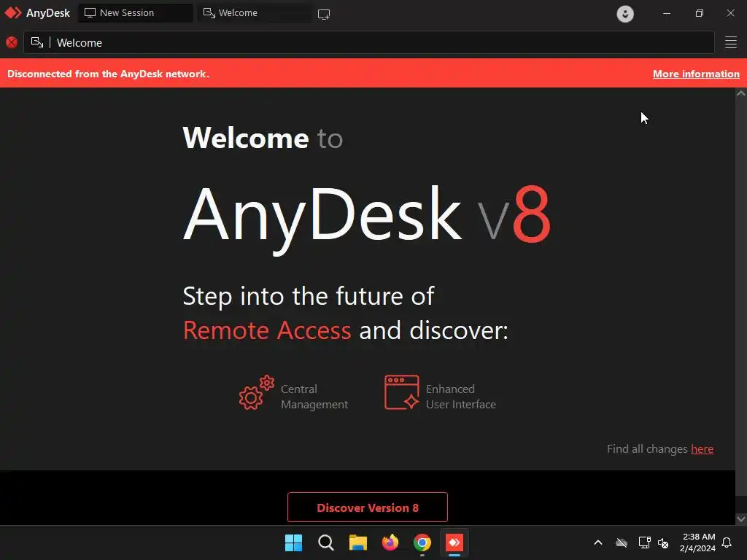Click the scrollbar up arrow
The height and width of the screenshot is (560, 747).
[x=741, y=93]
